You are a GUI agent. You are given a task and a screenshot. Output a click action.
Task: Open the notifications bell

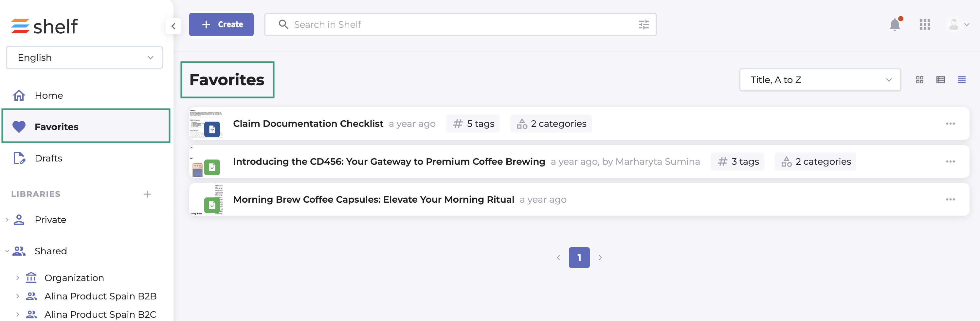click(895, 25)
